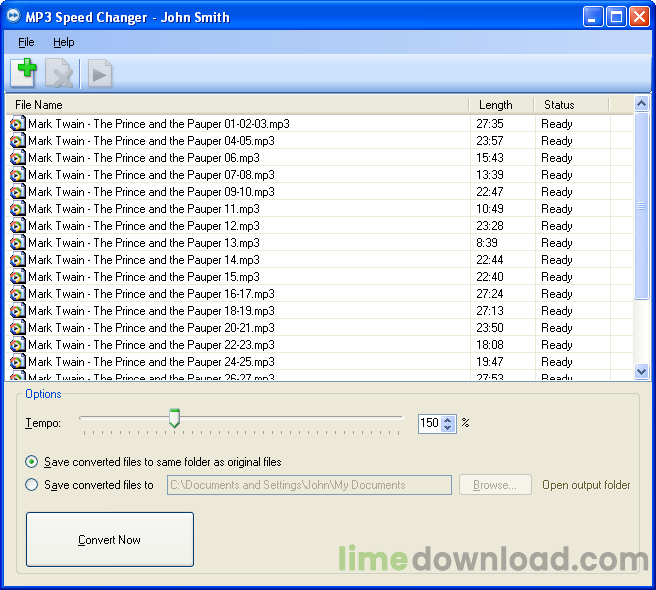
Task: Select row 'The Prince and the Pauper 06.mp3'
Action: tap(320, 158)
